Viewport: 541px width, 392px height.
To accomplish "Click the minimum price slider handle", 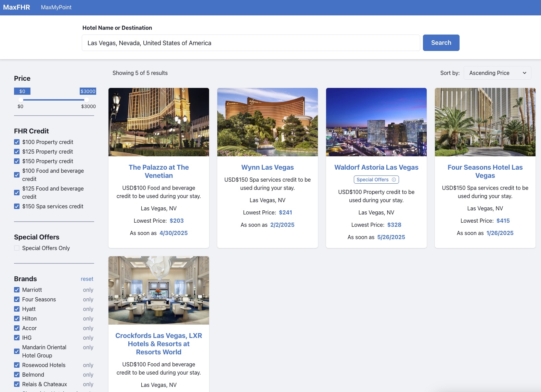I will click(21, 100).
